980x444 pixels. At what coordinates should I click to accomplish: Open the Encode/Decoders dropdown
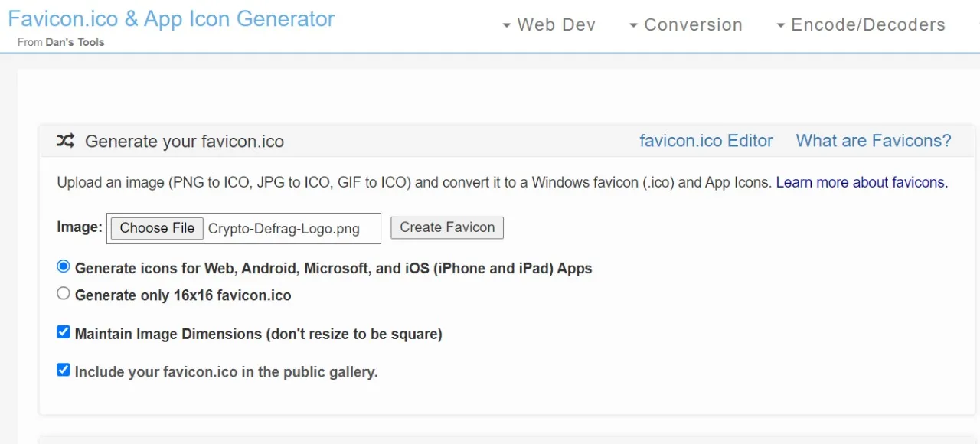tap(861, 24)
